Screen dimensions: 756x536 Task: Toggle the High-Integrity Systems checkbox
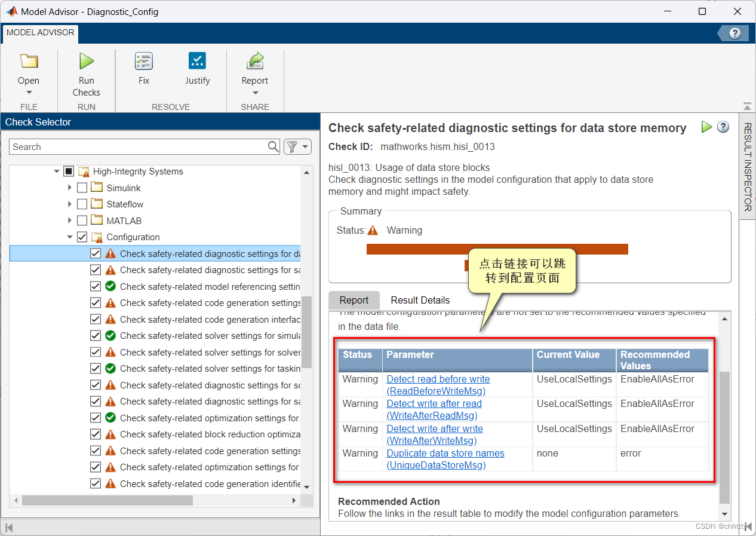(69, 171)
